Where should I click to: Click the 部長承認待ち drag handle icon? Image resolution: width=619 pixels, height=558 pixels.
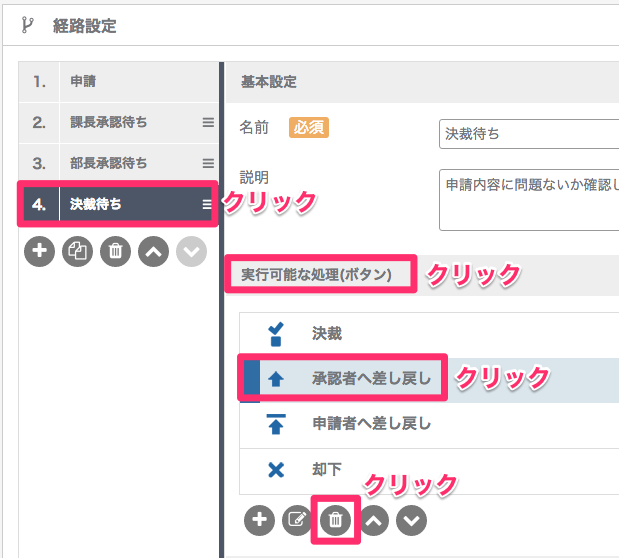point(208,163)
